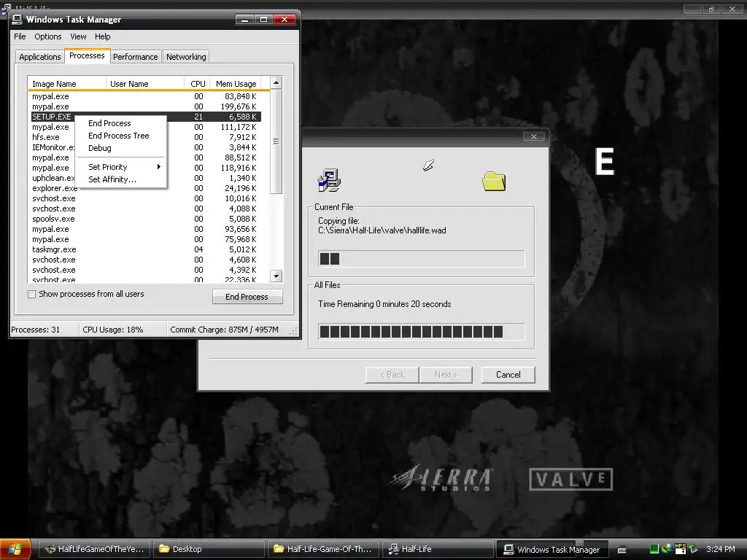This screenshot has height=560, width=747.
Task: Select svchost.exe row using 10,016 K
Action: pos(146,198)
